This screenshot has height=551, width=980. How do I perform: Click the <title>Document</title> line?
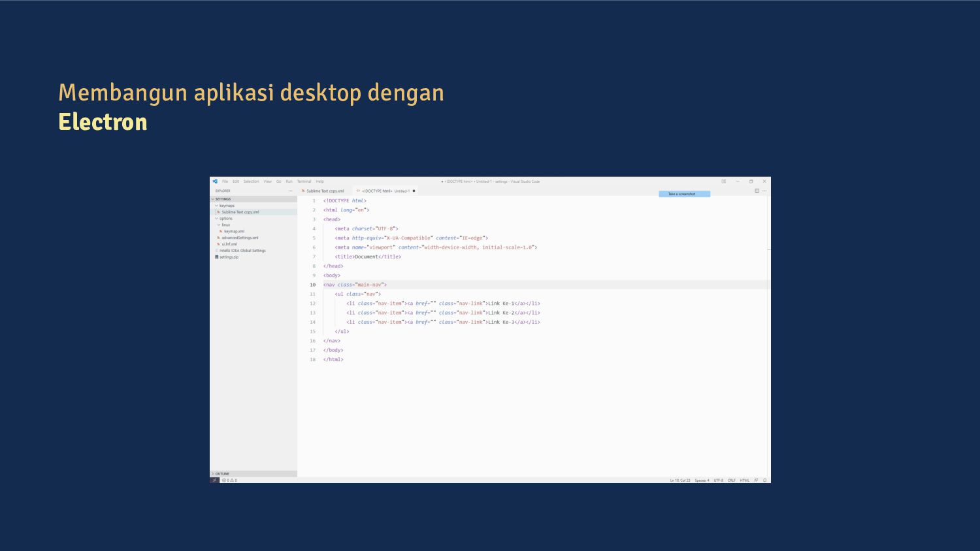[x=368, y=257]
